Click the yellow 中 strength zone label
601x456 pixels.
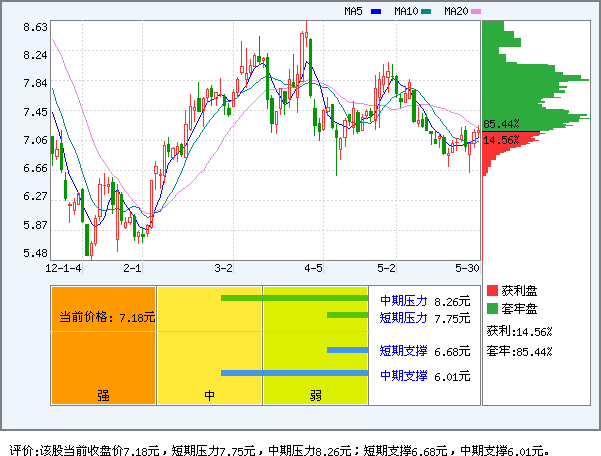210,394
